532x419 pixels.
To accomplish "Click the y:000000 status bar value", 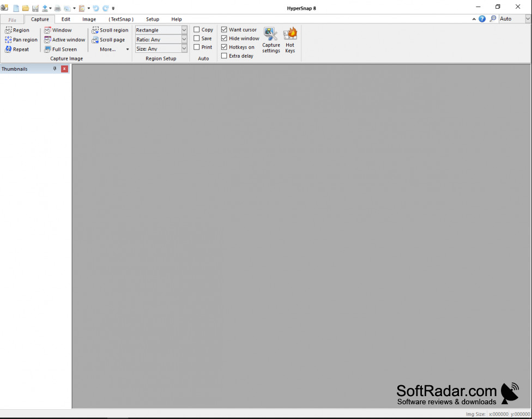I will [x=520, y=414].
